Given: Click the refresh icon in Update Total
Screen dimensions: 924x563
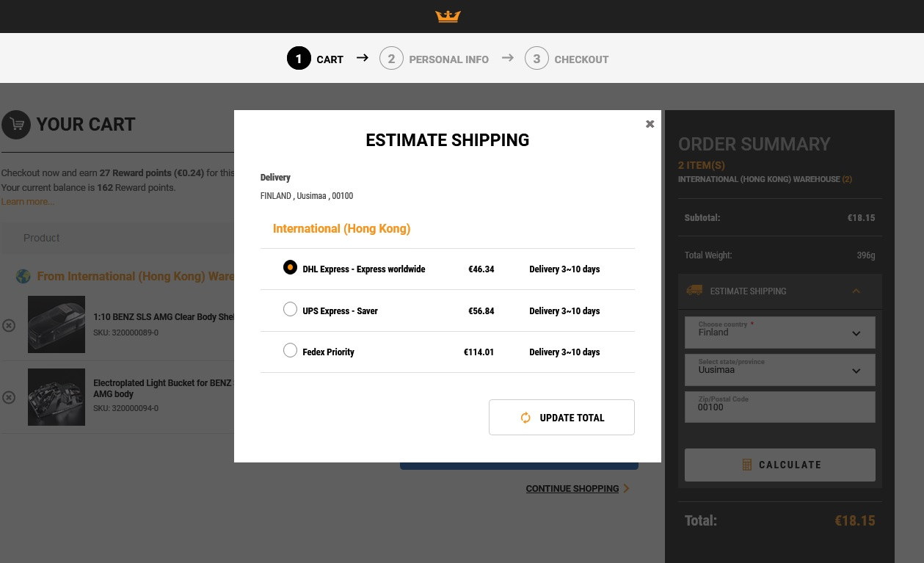Looking at the screenshot, I should [525, 418].
